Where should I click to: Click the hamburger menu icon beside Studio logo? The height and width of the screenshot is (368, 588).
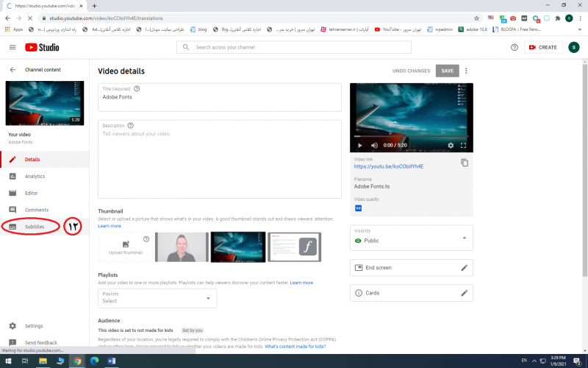[12, 47]
